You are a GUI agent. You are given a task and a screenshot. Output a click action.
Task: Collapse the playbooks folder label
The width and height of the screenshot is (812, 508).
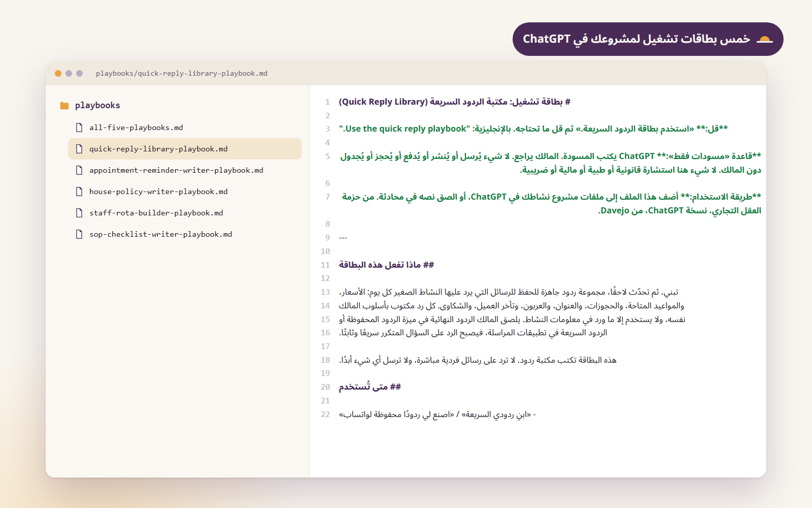(97, 106)
